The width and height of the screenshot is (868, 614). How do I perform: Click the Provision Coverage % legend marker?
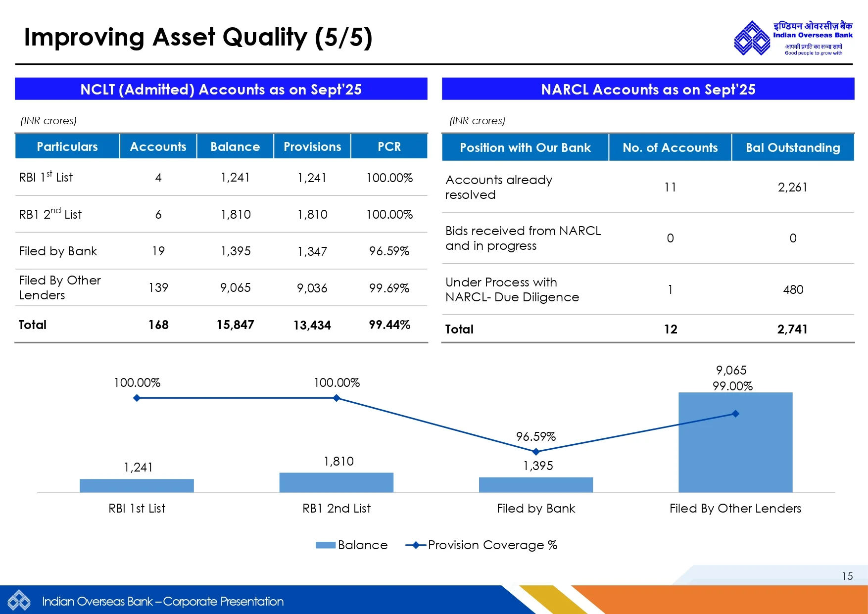(416, 545)
